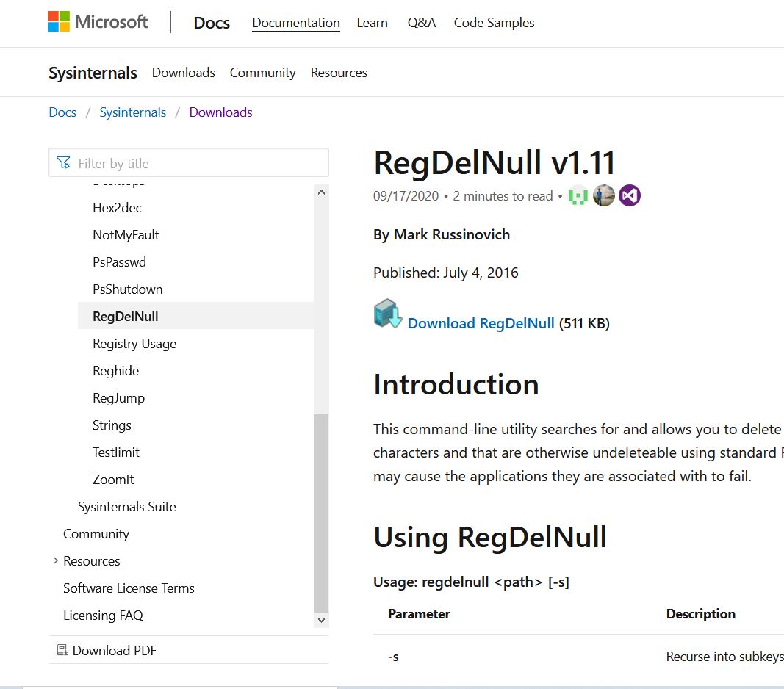Click the Using RegDelNull heading

click(490, 538)
